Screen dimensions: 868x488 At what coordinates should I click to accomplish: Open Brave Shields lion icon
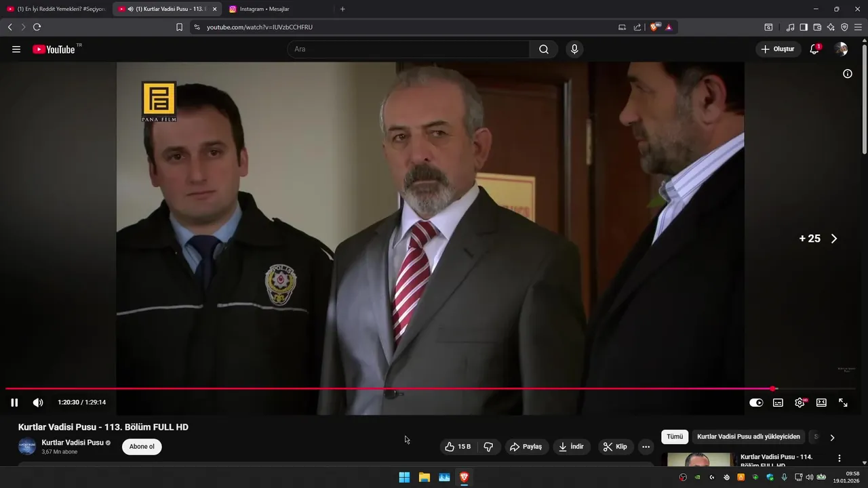coord(654,27)
